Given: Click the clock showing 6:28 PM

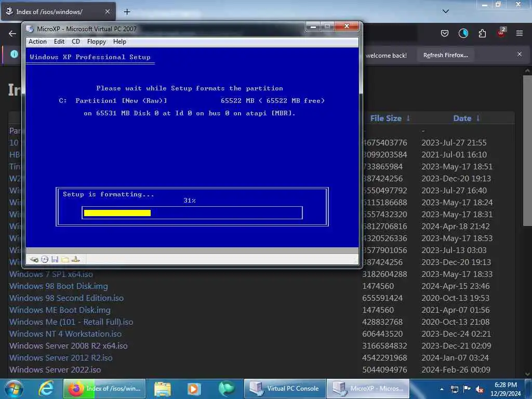Looking at the screenshot, I should (506, 385).
